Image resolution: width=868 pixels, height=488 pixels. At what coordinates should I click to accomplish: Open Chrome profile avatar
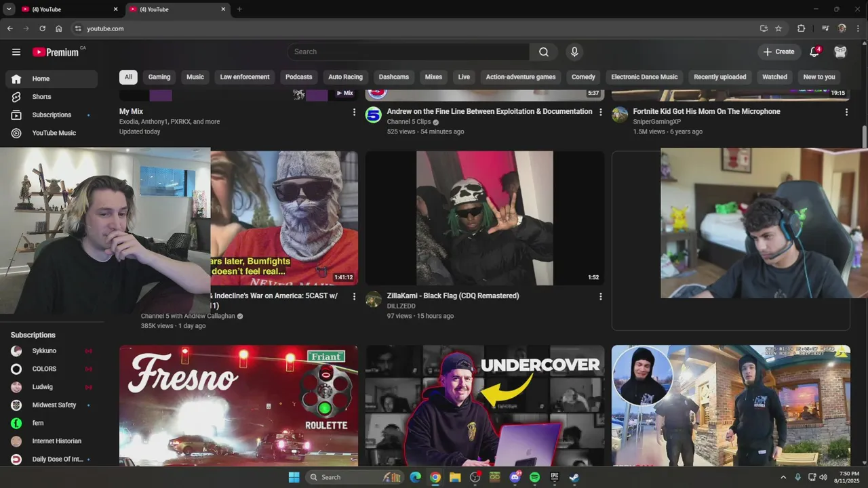[x=842, y=28]
